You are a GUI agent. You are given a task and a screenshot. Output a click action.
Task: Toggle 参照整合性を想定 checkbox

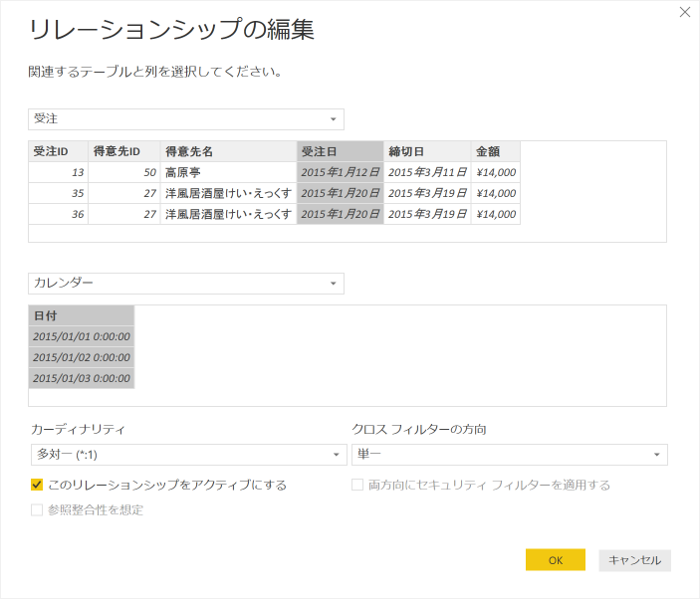(x=37, y=509)
